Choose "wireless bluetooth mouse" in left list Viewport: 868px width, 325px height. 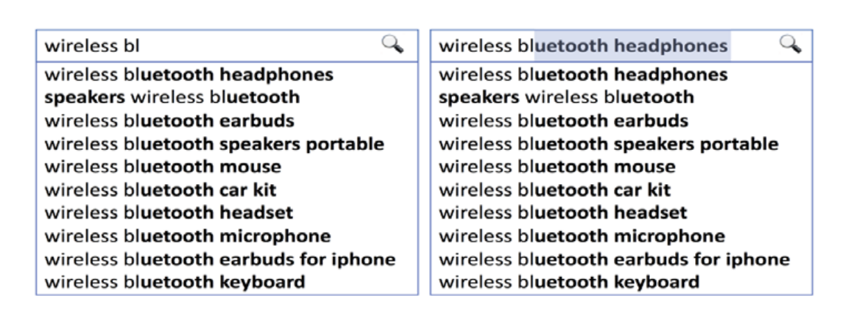(163, 167)
